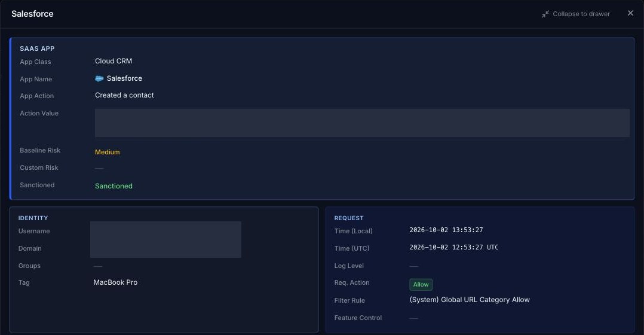Select the local time 2026-10-02 13:53:27
The height and width of the screenshot is (335, 644).
(x=446, y=230)
